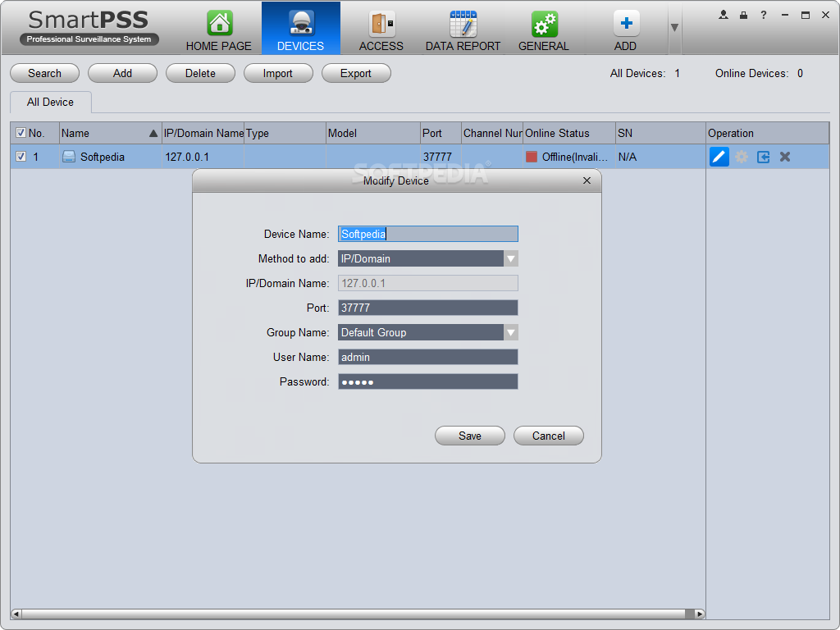The image size is (840, 630).
Task: Click the Offline(Invali... status text
Action: coord(575,157)
